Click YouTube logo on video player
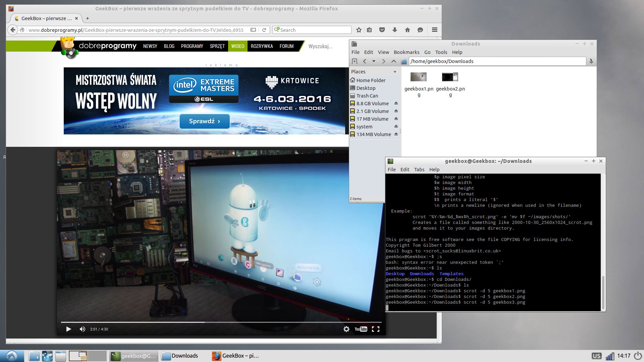The width and height of the screenshot is (644, 362). click(361, 329)
